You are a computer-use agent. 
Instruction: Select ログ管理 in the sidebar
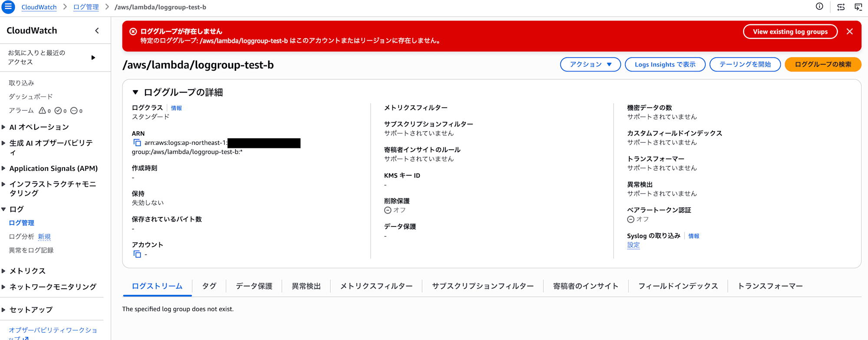click(21, 223)
